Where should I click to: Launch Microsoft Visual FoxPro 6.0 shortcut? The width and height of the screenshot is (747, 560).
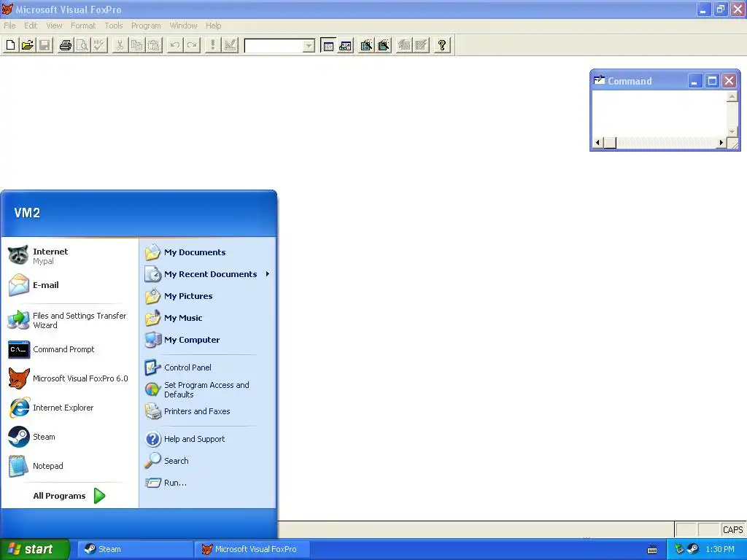click(x=69, y=378)
